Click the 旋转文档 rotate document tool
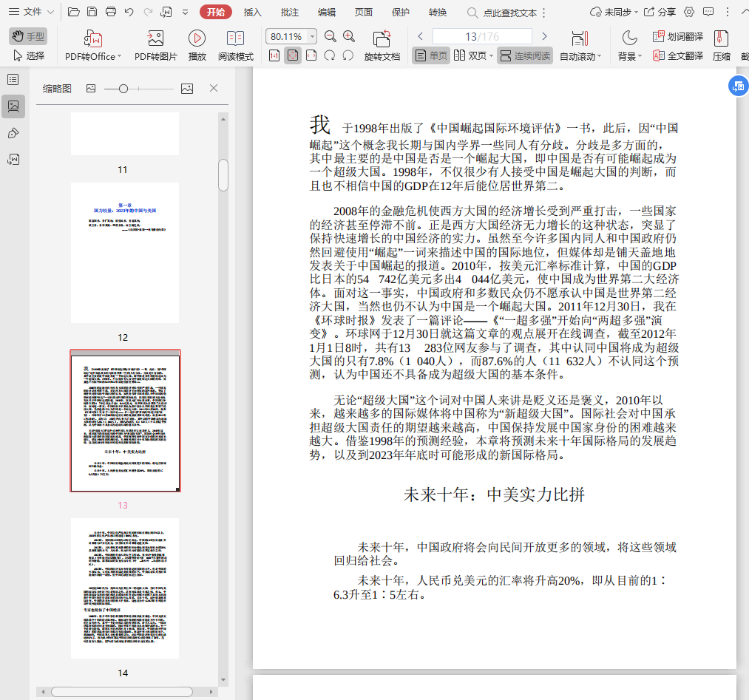Viewport: 749px width, 700px height. click(x=382, y=45)
